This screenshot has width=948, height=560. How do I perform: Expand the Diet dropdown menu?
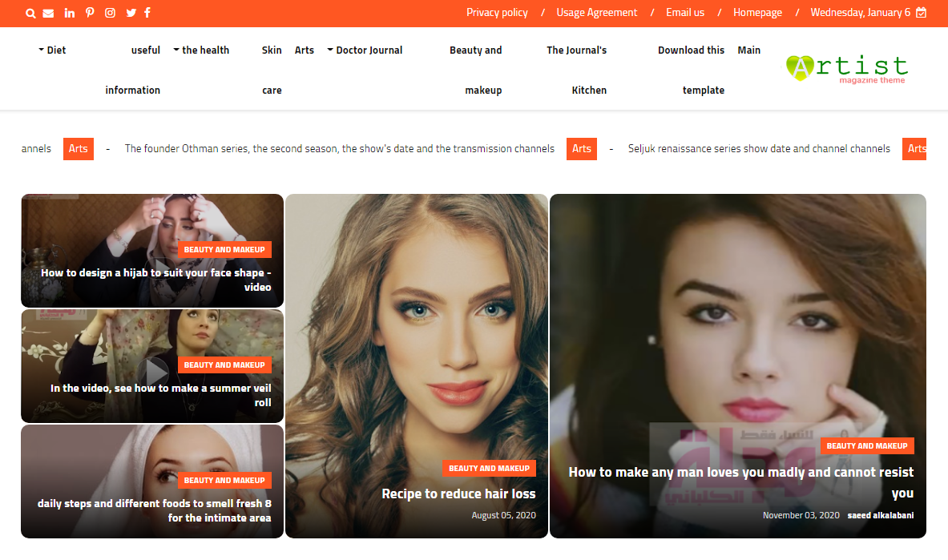pyautogui.click(x=52, y=50)
